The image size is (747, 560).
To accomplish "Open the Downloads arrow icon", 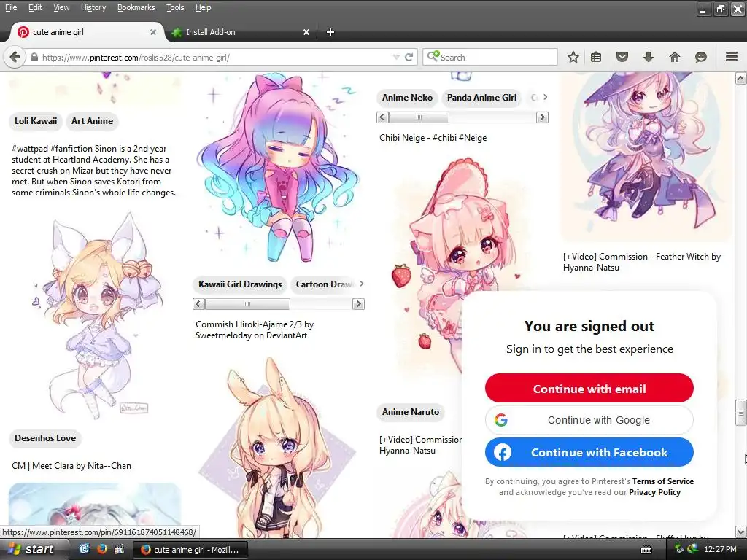I will [x=649, y=57].
